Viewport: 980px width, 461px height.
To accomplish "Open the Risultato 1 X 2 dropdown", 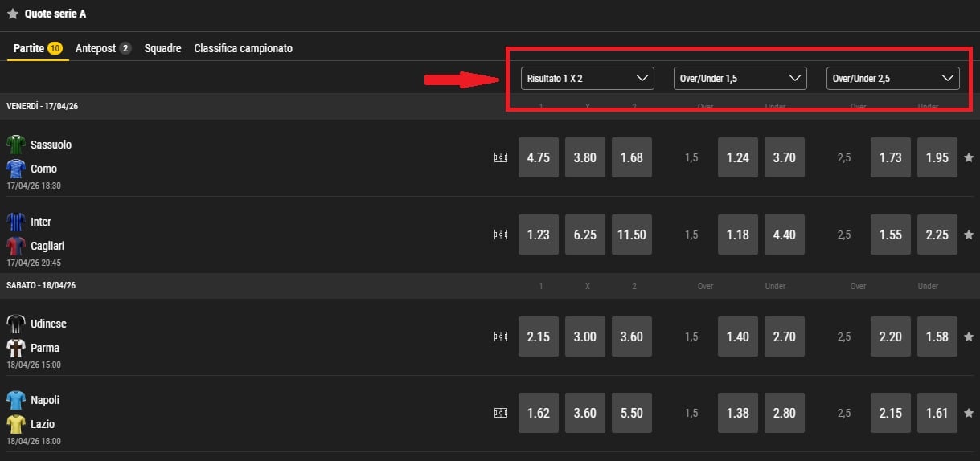I will tap(588, 78).
